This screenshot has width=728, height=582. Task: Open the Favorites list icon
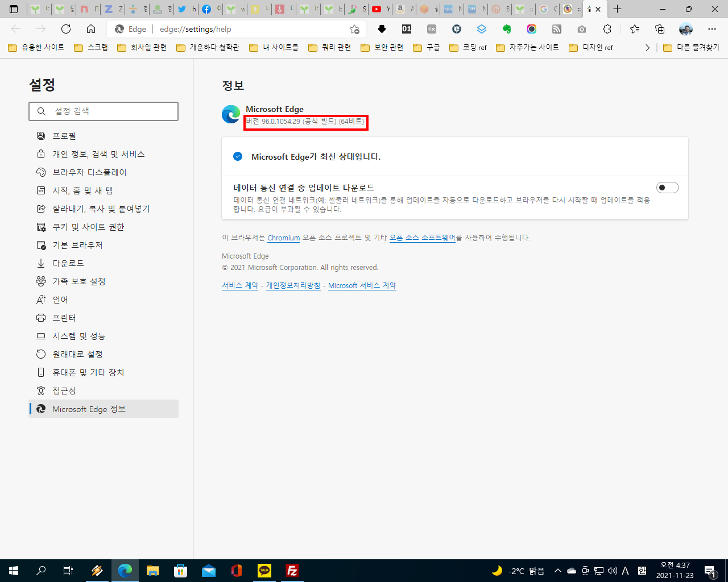635,29
